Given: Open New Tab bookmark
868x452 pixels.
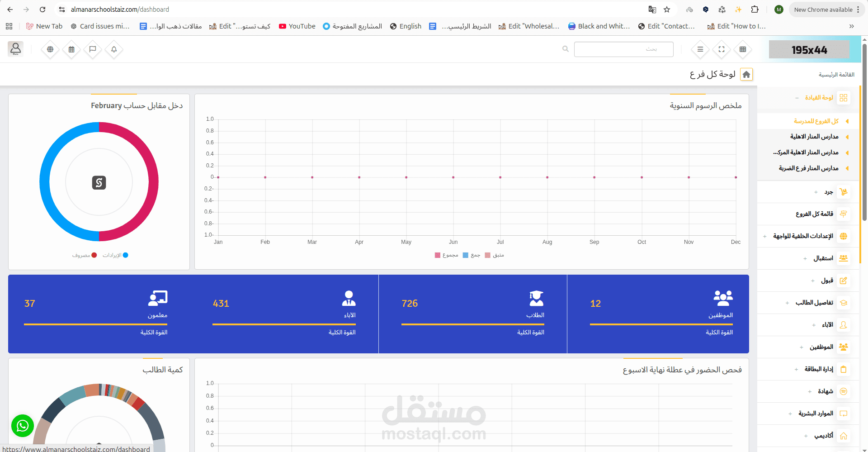Looking at the screenshot, I should pos(44,26).
